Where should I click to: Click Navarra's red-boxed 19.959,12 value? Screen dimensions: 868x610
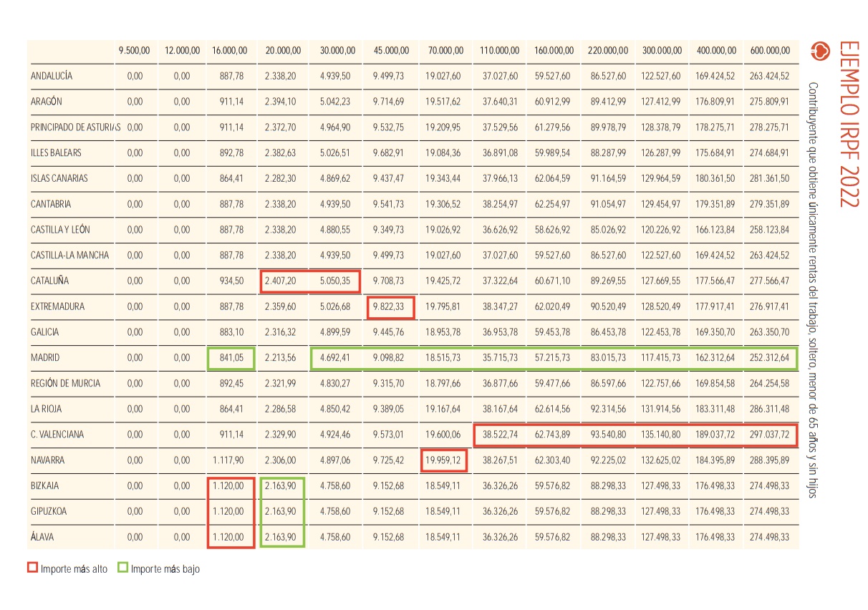tap(445, 460)
